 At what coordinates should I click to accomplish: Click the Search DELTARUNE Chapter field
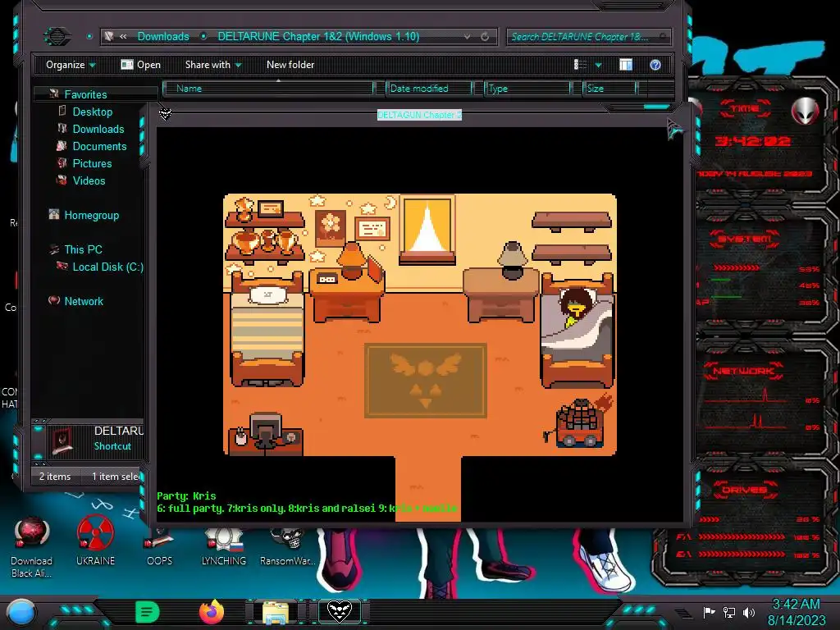(588, 36)
